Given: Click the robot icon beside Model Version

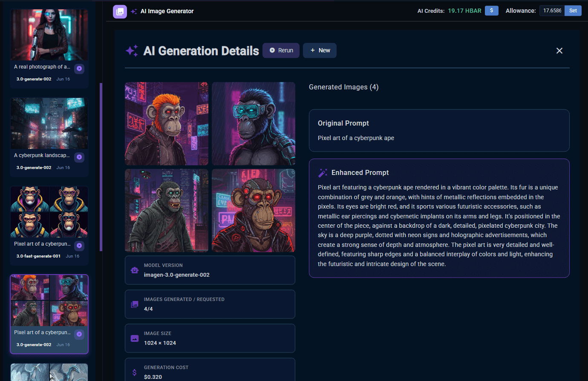Looking at the screenshot, I should click(135, 270).
